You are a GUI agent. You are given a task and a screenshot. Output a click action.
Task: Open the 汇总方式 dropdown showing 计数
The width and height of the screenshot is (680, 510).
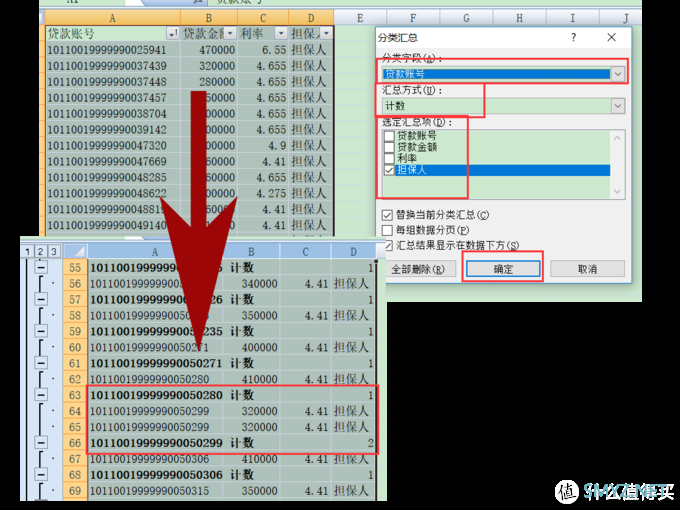point(618,106)
